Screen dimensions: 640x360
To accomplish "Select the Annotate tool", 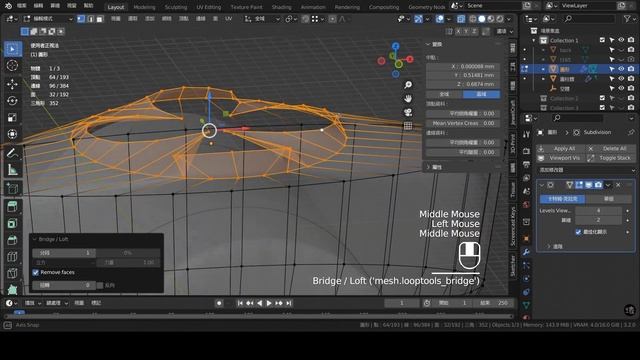I will point(12,153).
